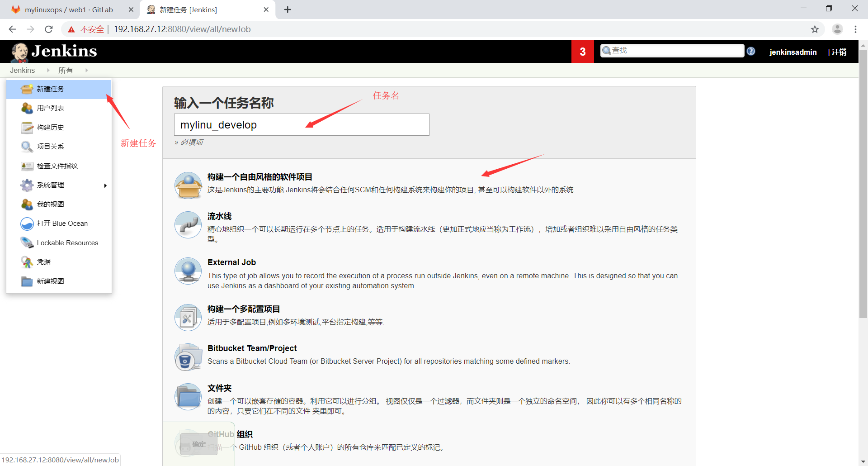Select the 文件夹 title text

pos(220,388)
